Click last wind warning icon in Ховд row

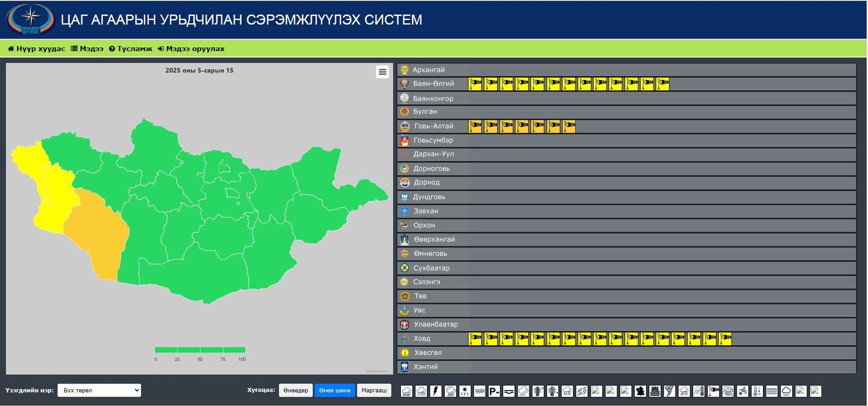click(x=725, y=339)
